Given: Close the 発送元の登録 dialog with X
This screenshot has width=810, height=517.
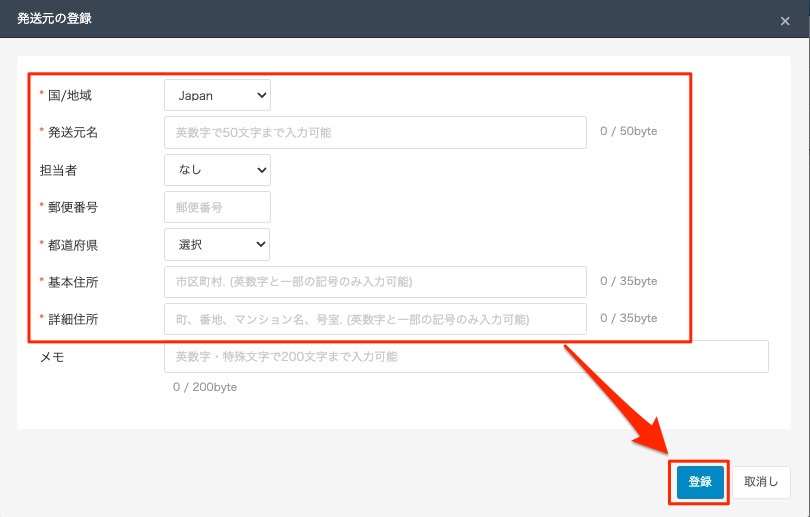Looking at the screenshot, I should click(785, 20).
